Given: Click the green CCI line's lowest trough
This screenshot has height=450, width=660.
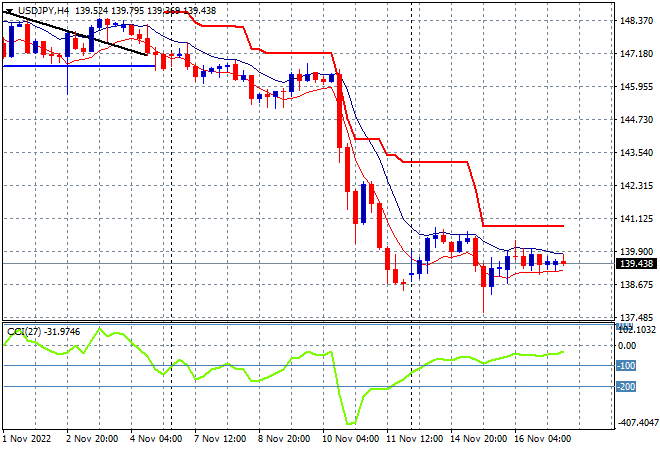Looking at the screenshot, I should [351, 423].
